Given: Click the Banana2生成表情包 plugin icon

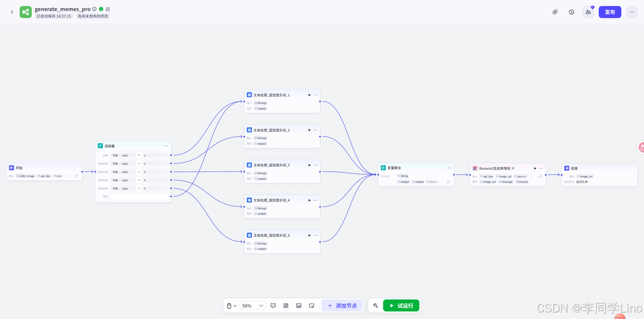Looking at the screenshot, I should [x=475, y=168].
